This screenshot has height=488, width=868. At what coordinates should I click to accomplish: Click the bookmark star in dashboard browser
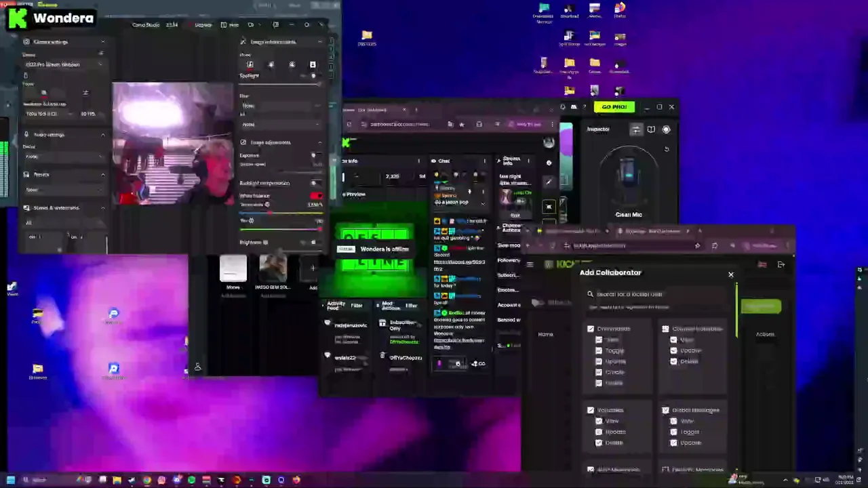pyautogui.click(x=462, y=125)
